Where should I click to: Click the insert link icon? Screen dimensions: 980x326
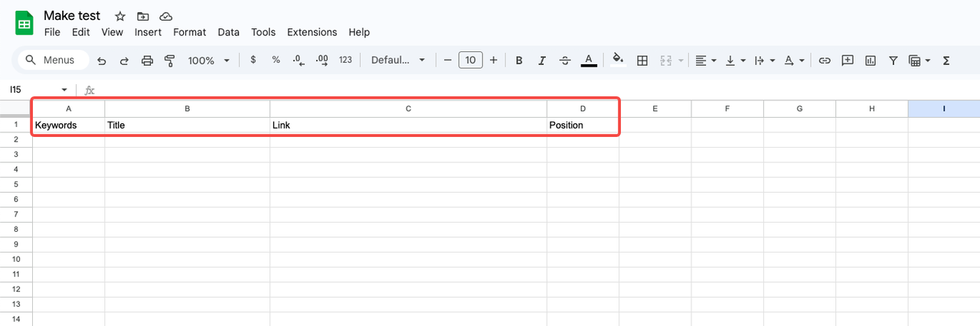click(x=825, y=60)
